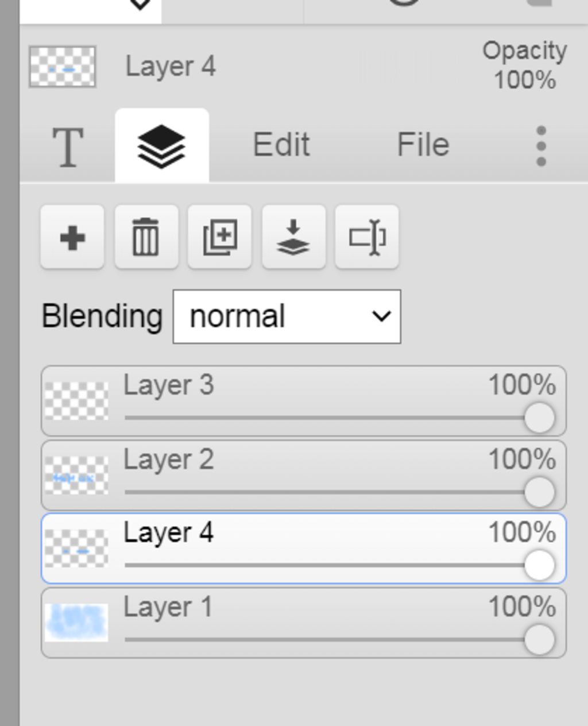Click the Layer 3 opacity slider handle

(x=539, y=418)
